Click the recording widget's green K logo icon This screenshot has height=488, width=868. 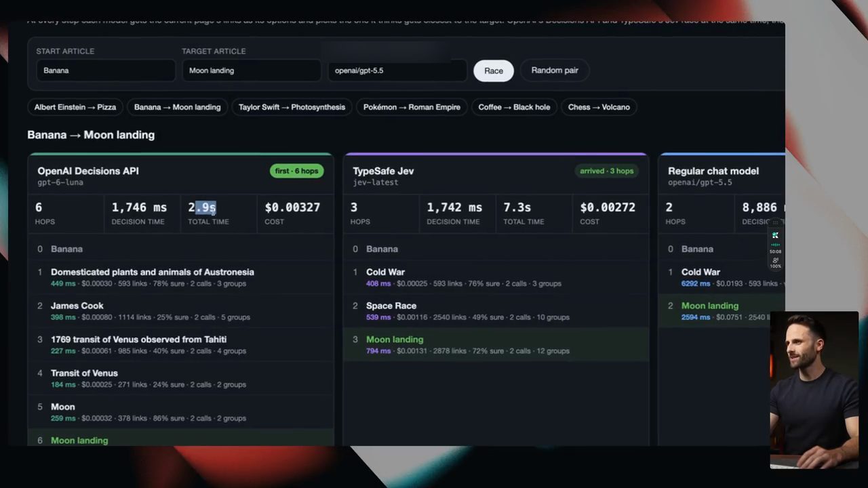point(775,235)
